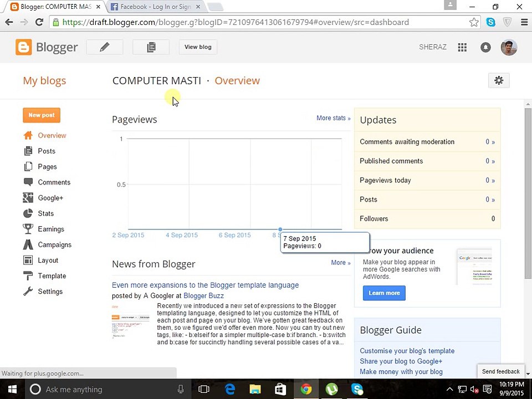Image resolution: width=532 pixels, height=399 pixels.
Task: Open Windows Start menu
Action: click(12, 389)
